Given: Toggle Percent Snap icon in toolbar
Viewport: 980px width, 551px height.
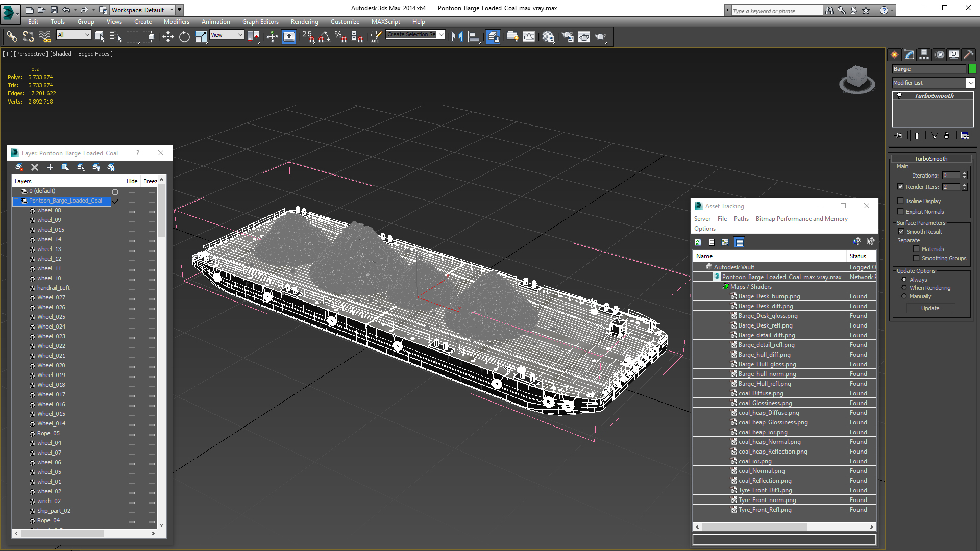Looking at the screenshot, I should tap(340, 36).
